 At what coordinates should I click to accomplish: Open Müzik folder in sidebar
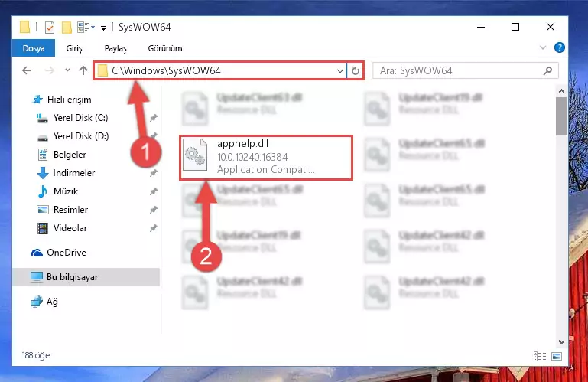[x=58, y=191]
